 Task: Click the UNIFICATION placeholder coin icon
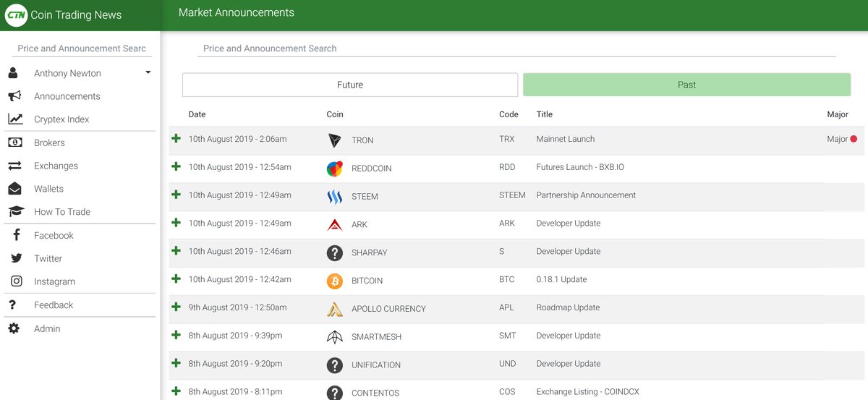pyautogui.click(x=334, y=365)
